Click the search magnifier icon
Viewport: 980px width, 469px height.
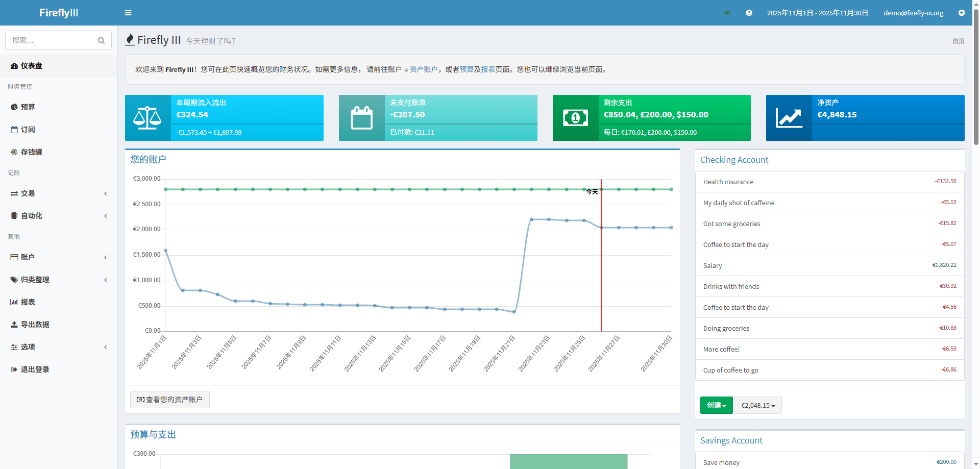(101, 40)
